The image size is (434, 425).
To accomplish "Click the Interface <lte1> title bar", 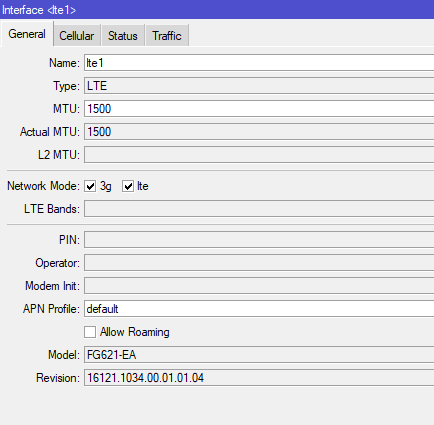I will click(217, 10).
